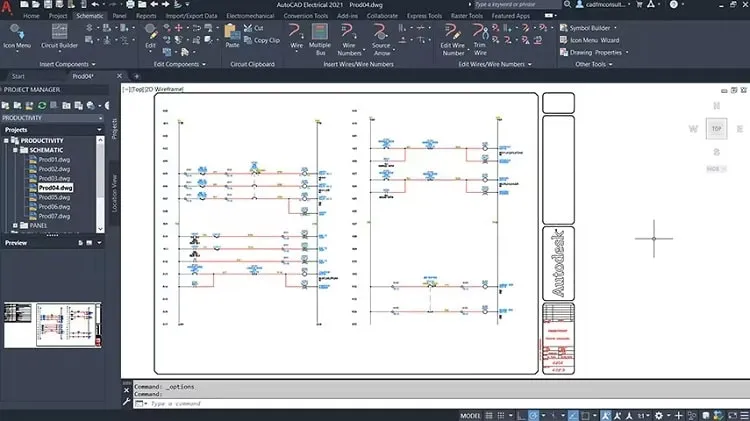
Task: Select the Edit component tool
Action: click(x=151, y=36)
